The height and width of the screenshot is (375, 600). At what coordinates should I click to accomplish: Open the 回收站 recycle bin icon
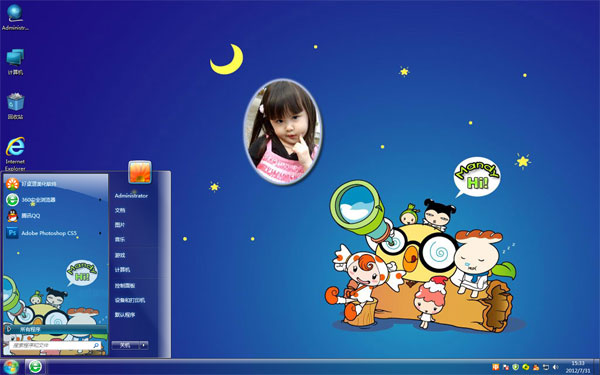point(15,106)
